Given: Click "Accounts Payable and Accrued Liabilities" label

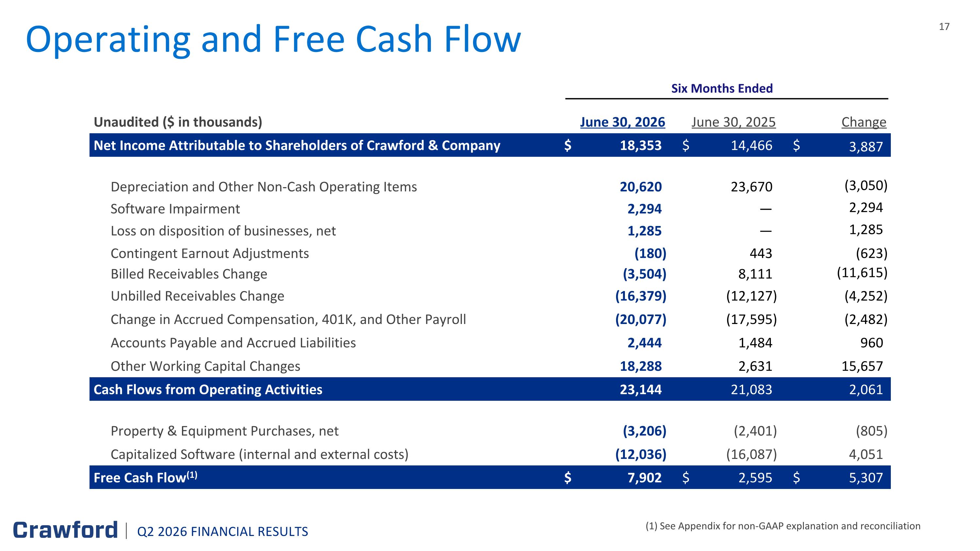Looking at the screenshot, I should (233, 343).
